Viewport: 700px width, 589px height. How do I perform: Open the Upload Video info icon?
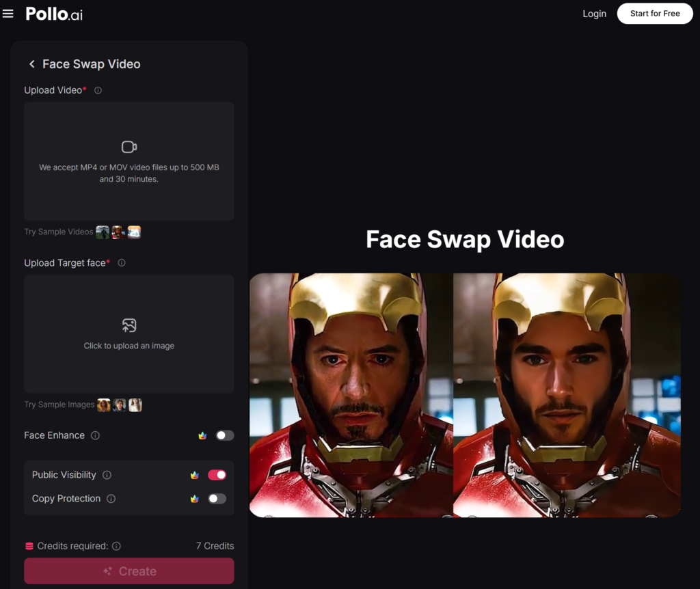click(x=98, y=91)
